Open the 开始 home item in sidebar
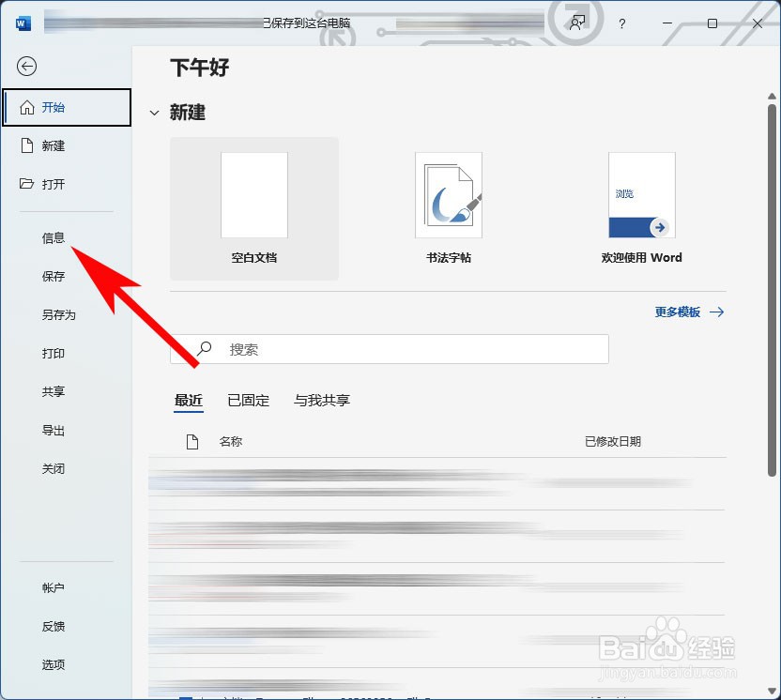Viewport: 781px width, 700px height. click(67, 107)
